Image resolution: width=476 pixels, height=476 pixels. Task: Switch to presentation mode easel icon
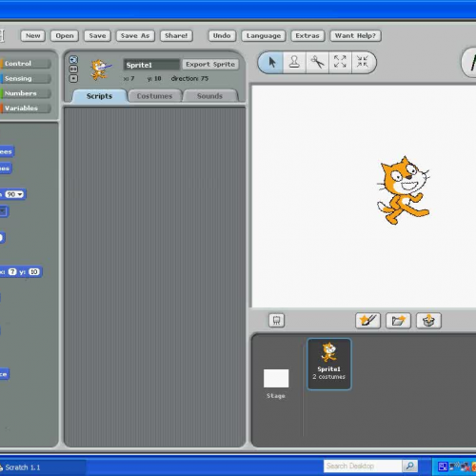[x=276, y=321]
